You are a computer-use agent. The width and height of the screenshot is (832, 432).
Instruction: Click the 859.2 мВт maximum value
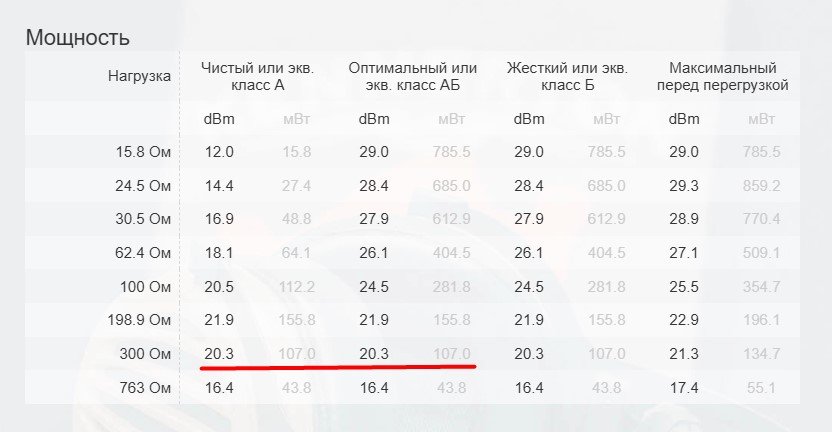tap(761, 186)
